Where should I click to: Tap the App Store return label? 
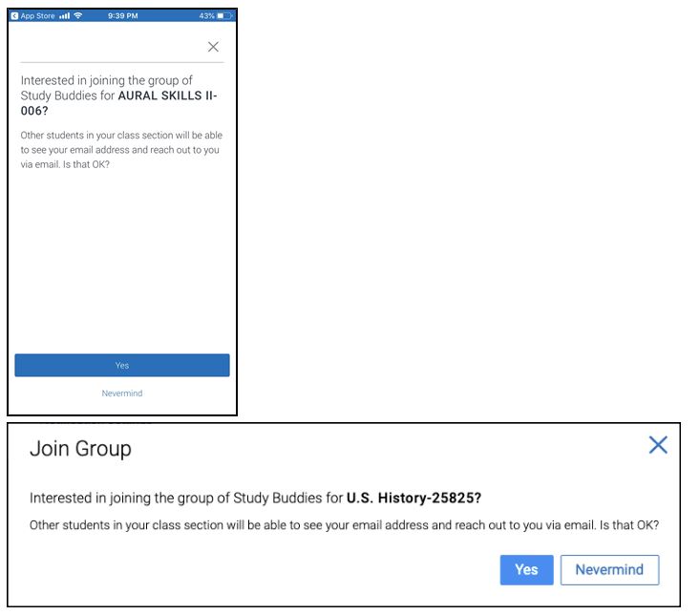[x=38, y=16]
